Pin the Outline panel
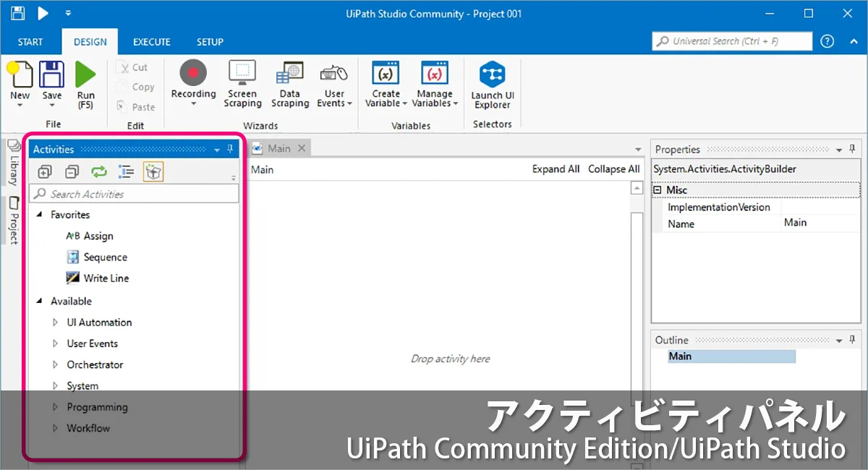Viewport: 868px width, 470px height. point(853,339)
